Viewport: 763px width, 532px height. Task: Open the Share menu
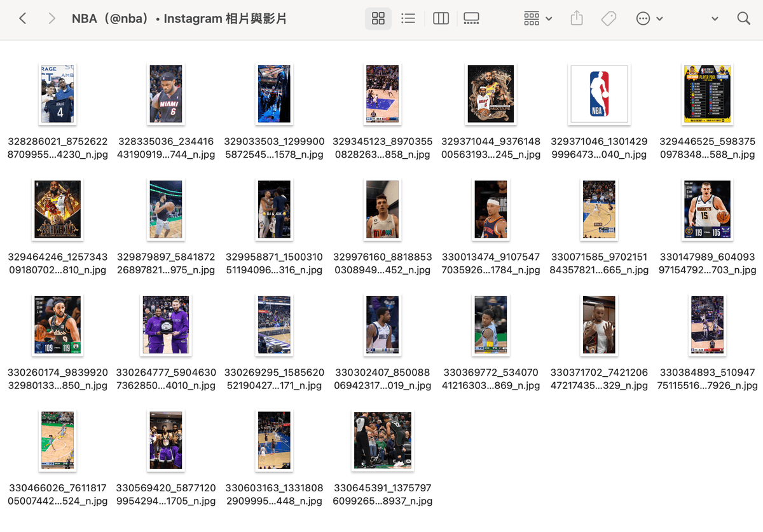576,18
